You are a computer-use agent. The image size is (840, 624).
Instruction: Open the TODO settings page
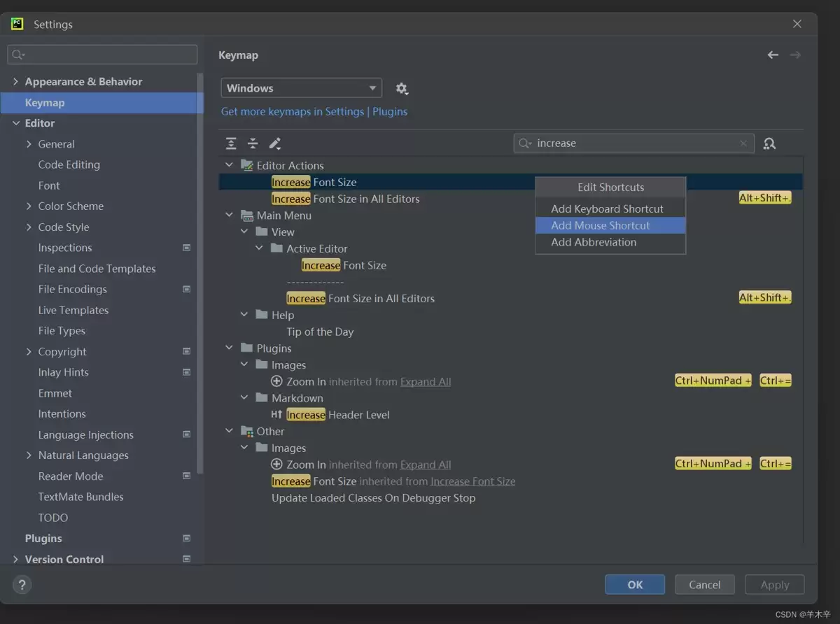53,518
